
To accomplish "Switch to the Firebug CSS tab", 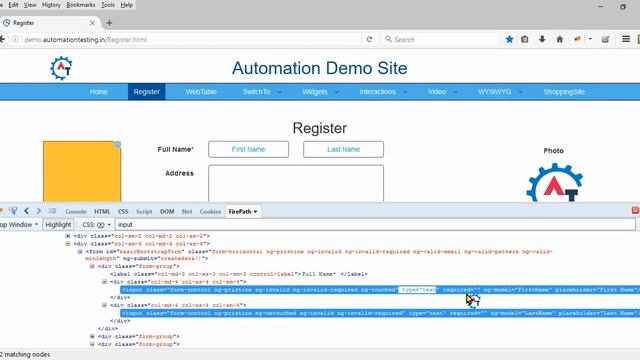I will pyautogui.click(x=123, y=211).
